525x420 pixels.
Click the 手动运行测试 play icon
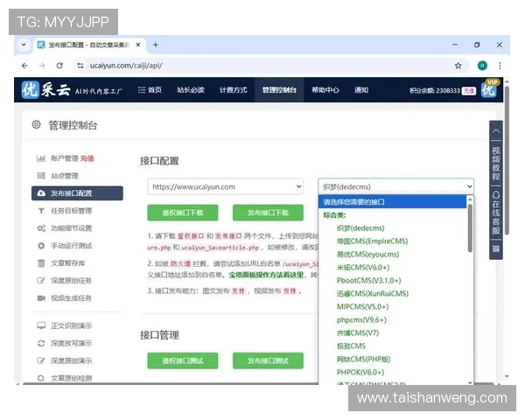(41, 246)
